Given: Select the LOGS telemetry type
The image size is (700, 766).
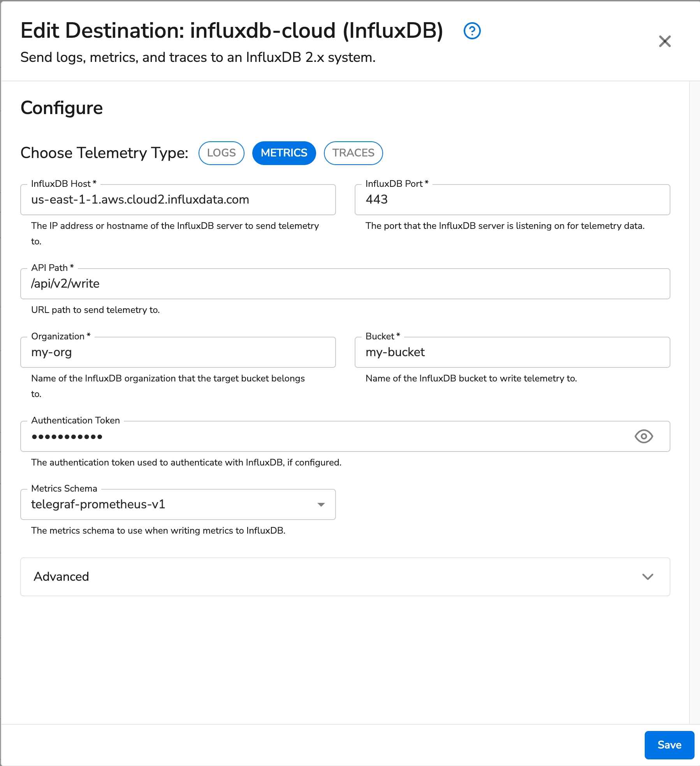Looking at the screenshot, I should coord(221,153).
